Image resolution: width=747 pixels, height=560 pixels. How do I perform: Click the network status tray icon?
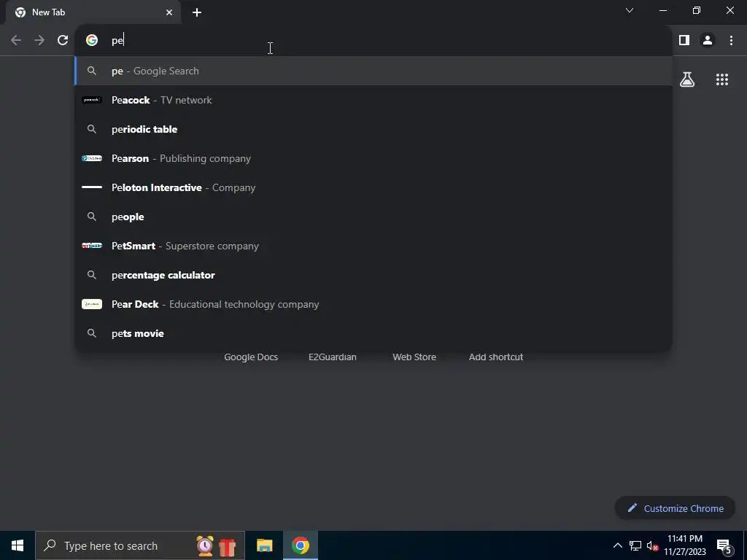(x=635, y=545)
